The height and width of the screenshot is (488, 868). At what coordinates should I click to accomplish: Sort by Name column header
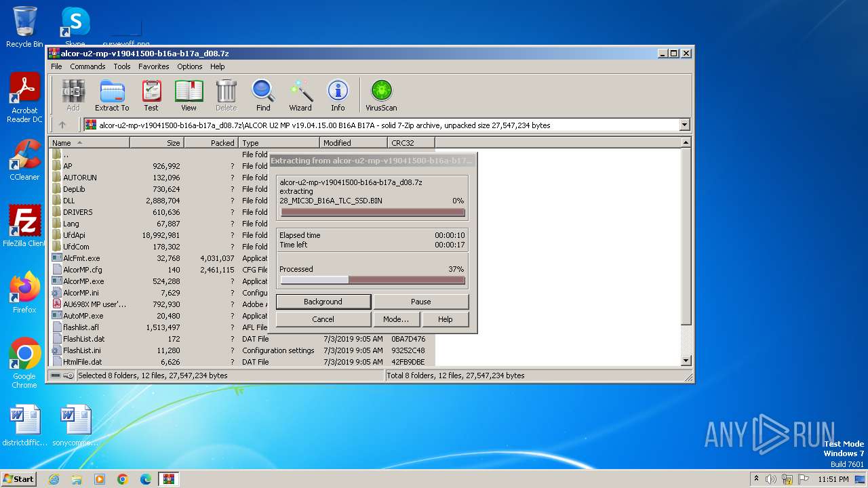[90, 143]
